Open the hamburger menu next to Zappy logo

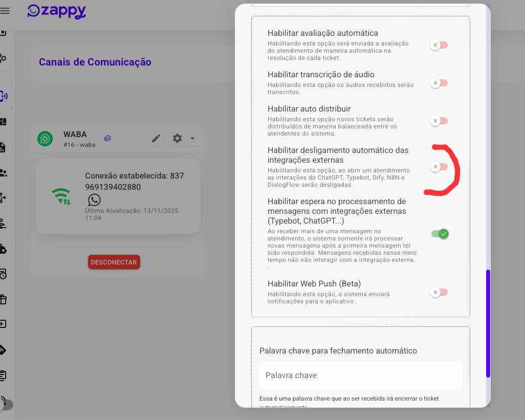click(x=5, y=11)
